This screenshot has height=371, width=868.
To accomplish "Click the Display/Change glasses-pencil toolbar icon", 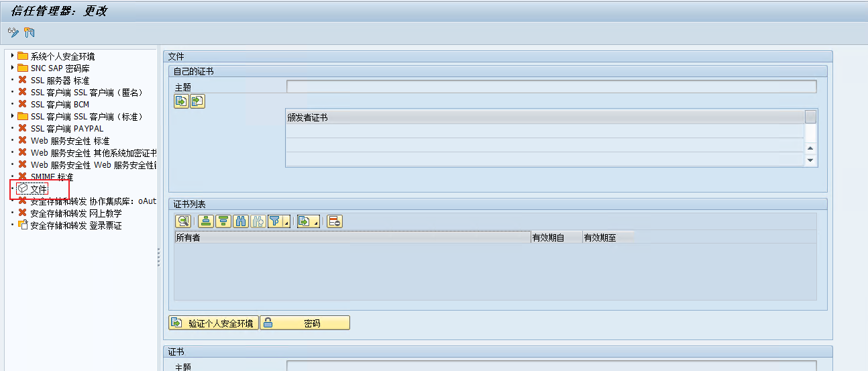I will click(13, 32).
